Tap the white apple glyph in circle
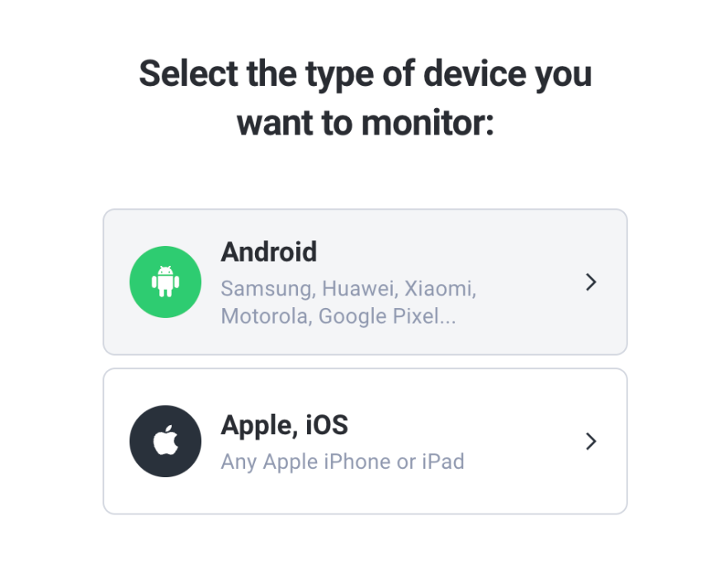The width and height of the screenshot is (728, 573). [x=166, y=440]
